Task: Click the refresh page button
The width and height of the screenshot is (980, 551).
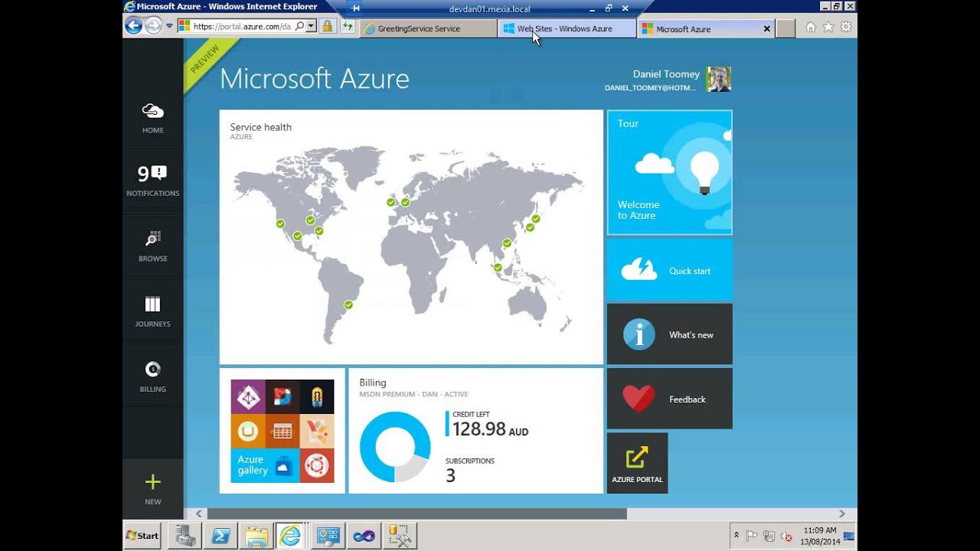Action: tap(348, 27)
